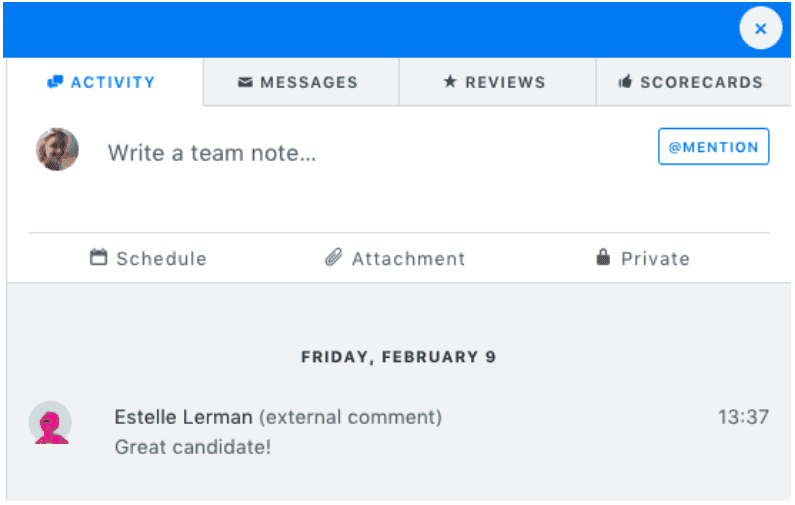Go to the Scorecards tab
The image size is (795, 505).
(x=694, y=82)
